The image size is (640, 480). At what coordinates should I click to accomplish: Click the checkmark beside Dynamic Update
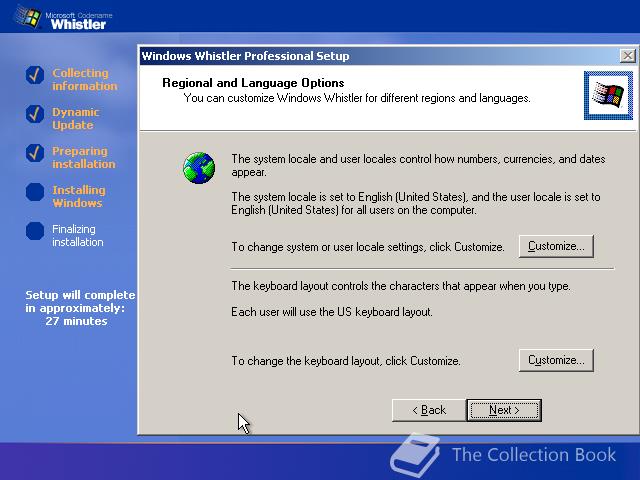pyautogui.click(x=35, y=114)
